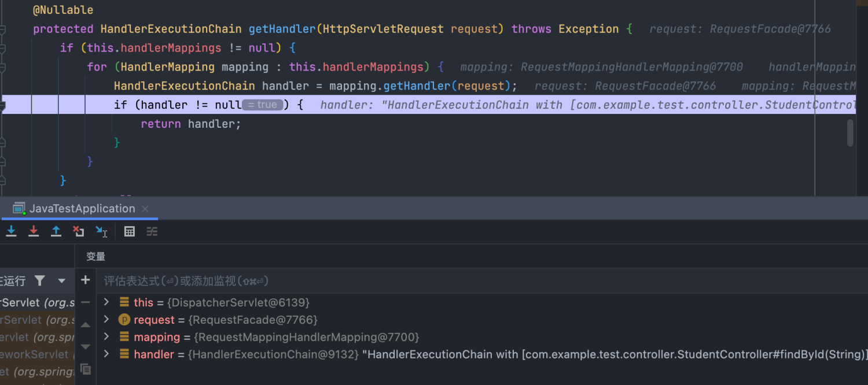Click the Step Into debugger icon

coord(11,231)
